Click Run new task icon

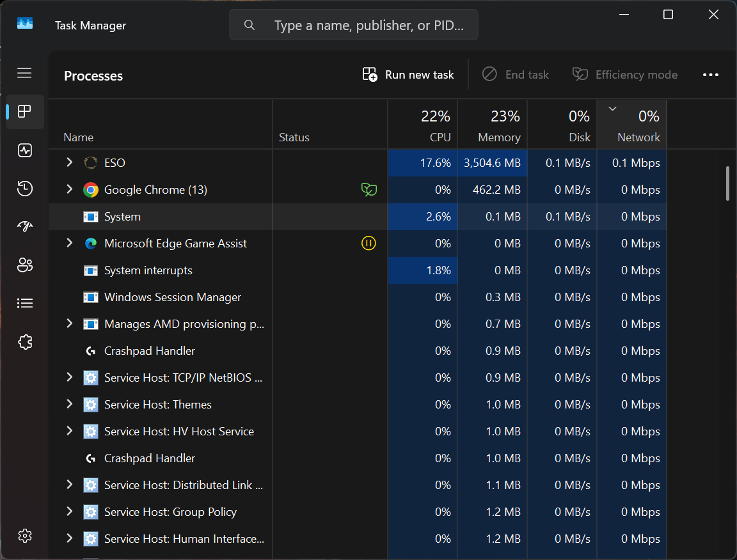tap(370, 74)
